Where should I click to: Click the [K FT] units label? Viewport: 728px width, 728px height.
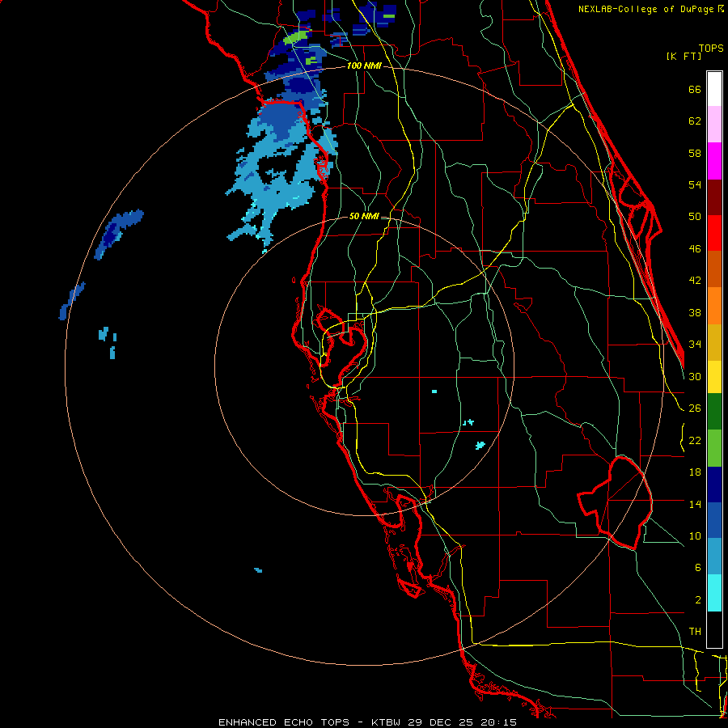pyautogui.click(x=684, y=57)
